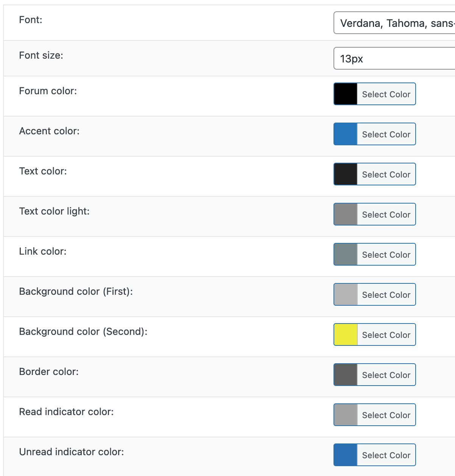Click Select Color for Accent color
This screenshot has width=455, height=476.
386,134
